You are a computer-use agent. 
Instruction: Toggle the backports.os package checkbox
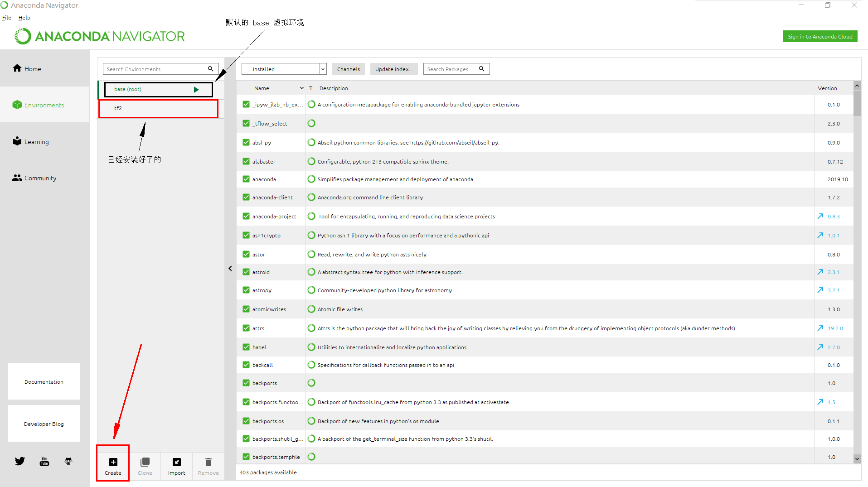point(246,421)
